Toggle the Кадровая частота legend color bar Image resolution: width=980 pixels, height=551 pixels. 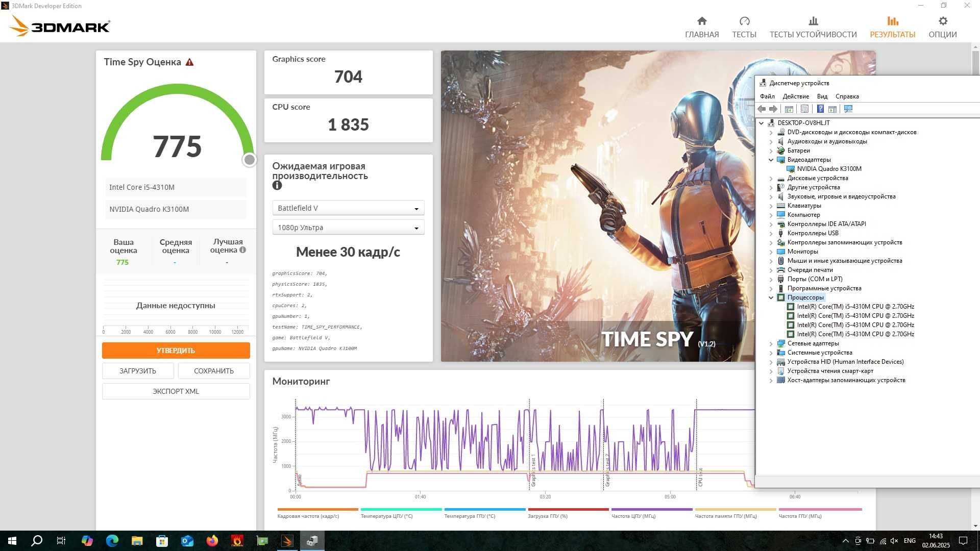[317, 509]
